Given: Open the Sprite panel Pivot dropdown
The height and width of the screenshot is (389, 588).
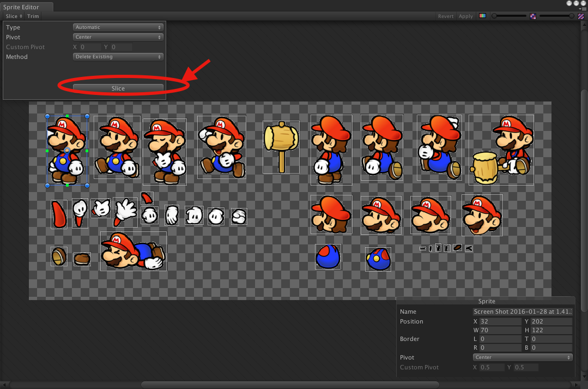Looking at the screenshot, I should coord(523,357).
